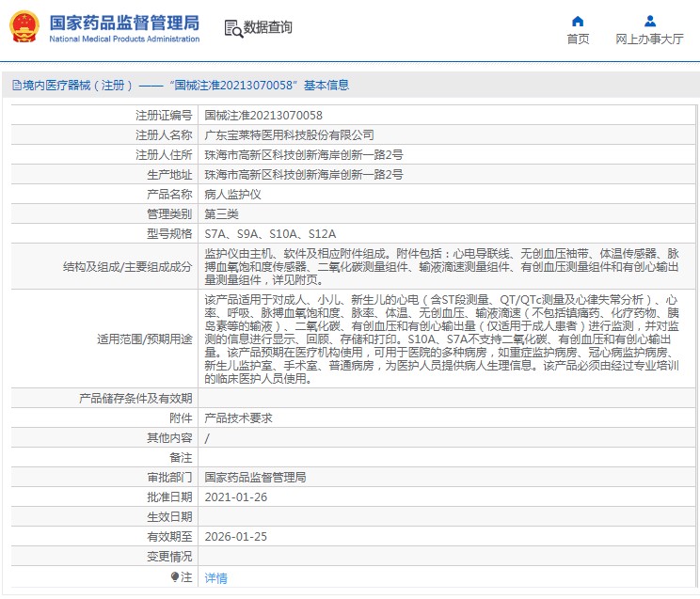
Task: Click the lightbulb note icon
Action: [x=175, y=577]
